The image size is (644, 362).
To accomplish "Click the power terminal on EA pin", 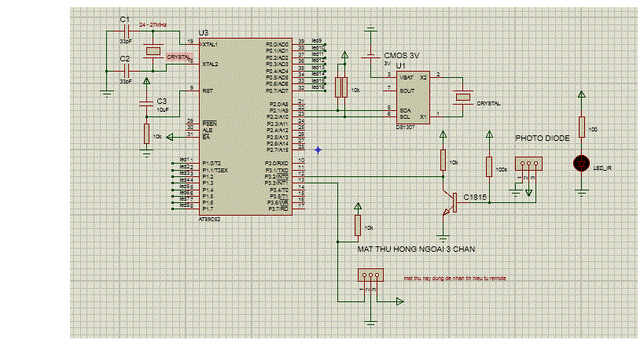I will tap(170, 137).
